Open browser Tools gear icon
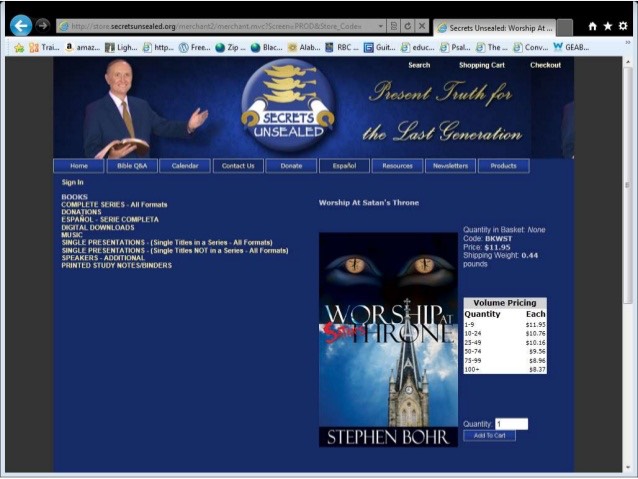 click(623, 26)
